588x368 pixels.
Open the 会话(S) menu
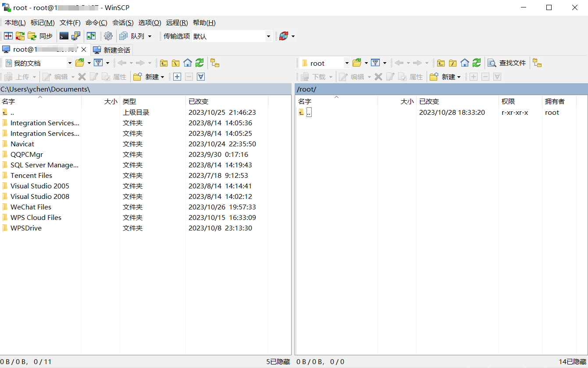123,23
